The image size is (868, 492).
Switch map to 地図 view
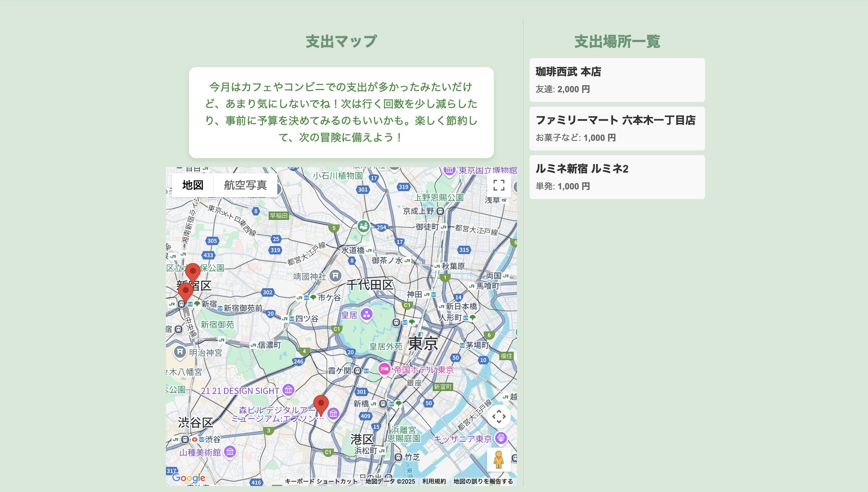193,185
